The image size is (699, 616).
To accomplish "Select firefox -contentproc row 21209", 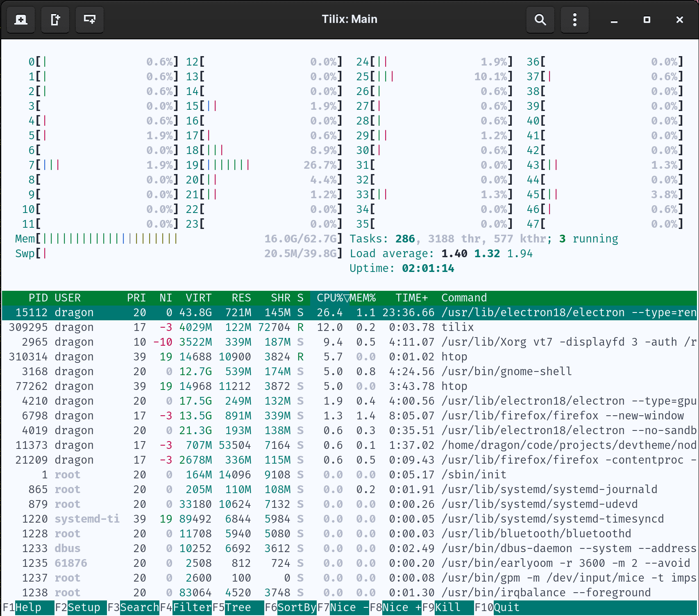I will pyautogui.click(x=349, y=460).
